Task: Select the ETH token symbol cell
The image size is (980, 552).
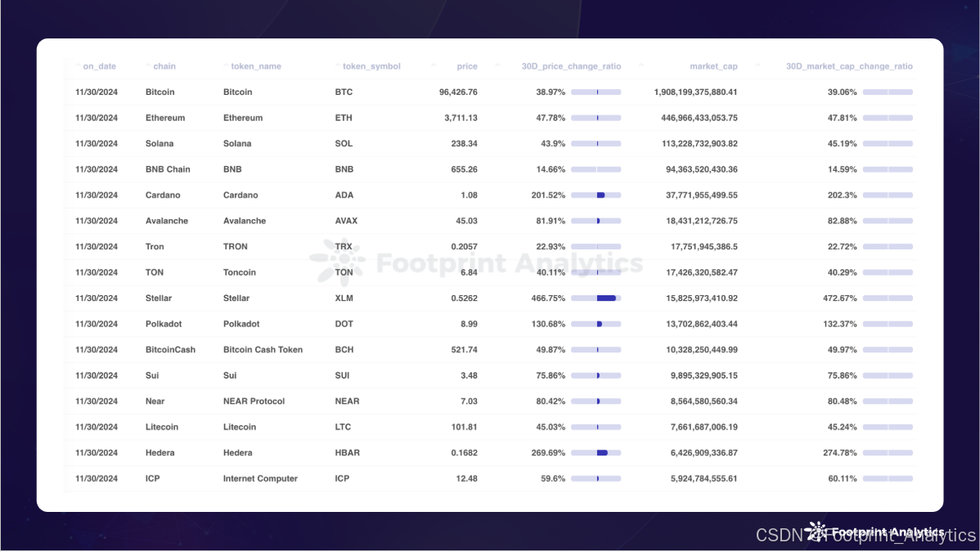Action: (343, 118)
